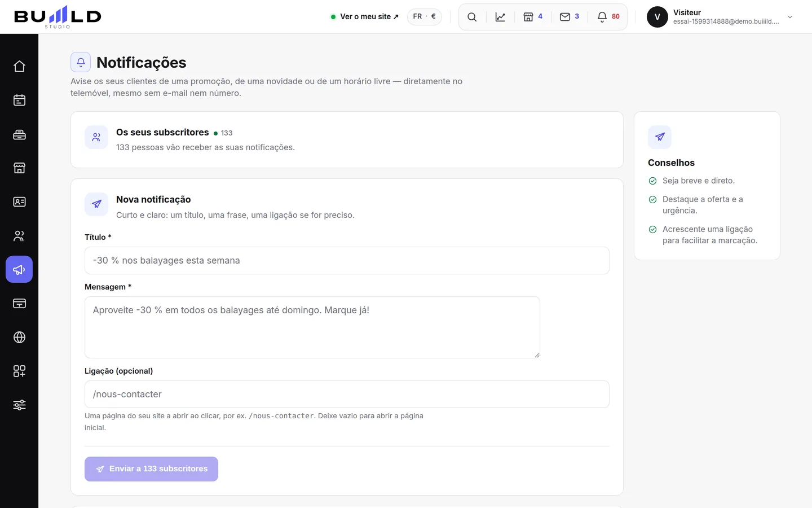Click the subtitle 'Curto e claro: um título'
This screenshot has width=812, height=508.
coord(235,215)
